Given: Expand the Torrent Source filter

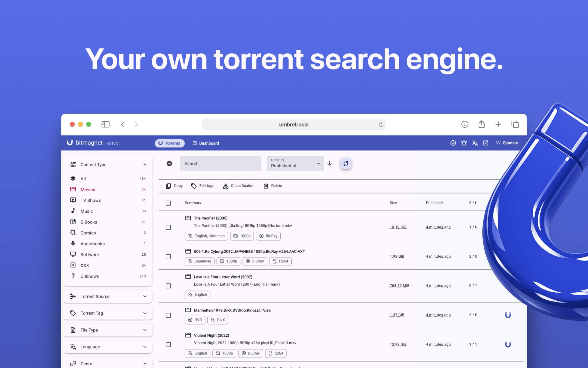Looking at the screenshot, I should click(108, 296).
